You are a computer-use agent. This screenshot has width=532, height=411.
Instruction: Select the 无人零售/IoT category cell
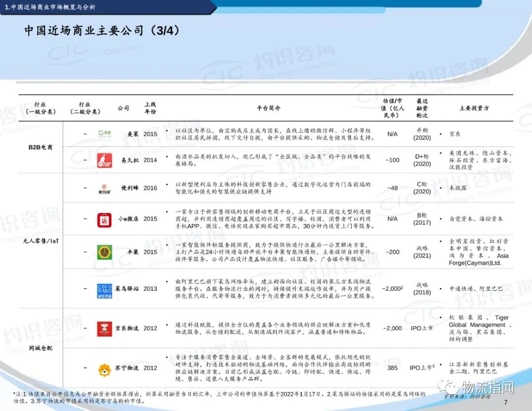coord(40,241)
